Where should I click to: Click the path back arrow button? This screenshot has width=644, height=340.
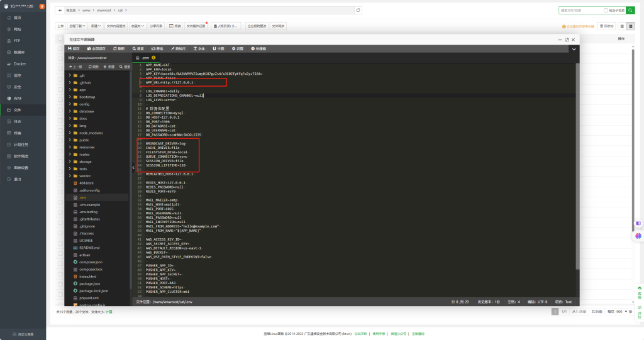pos(60,10)
